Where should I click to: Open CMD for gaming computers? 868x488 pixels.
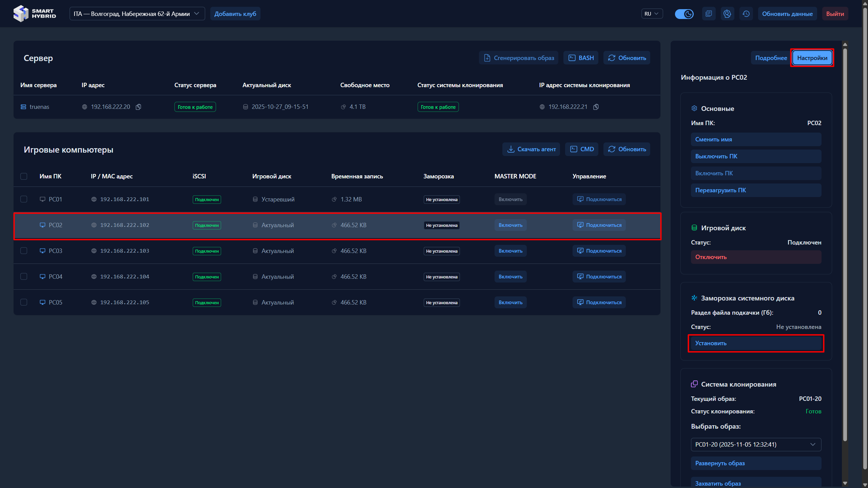click(x=582, y=149)
